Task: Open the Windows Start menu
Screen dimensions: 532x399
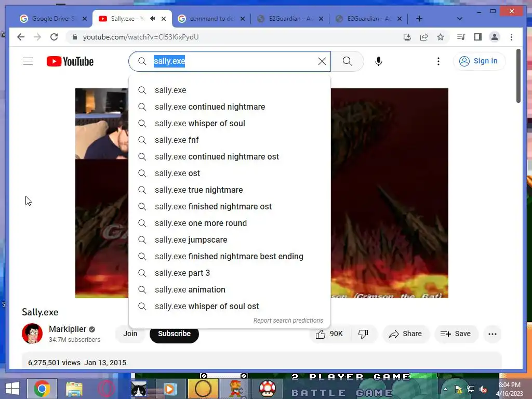Action: pos(12,389)
